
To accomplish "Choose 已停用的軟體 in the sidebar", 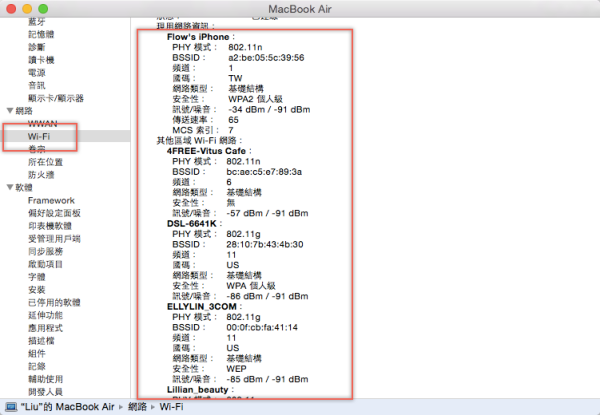I will [x=54, y=303].
